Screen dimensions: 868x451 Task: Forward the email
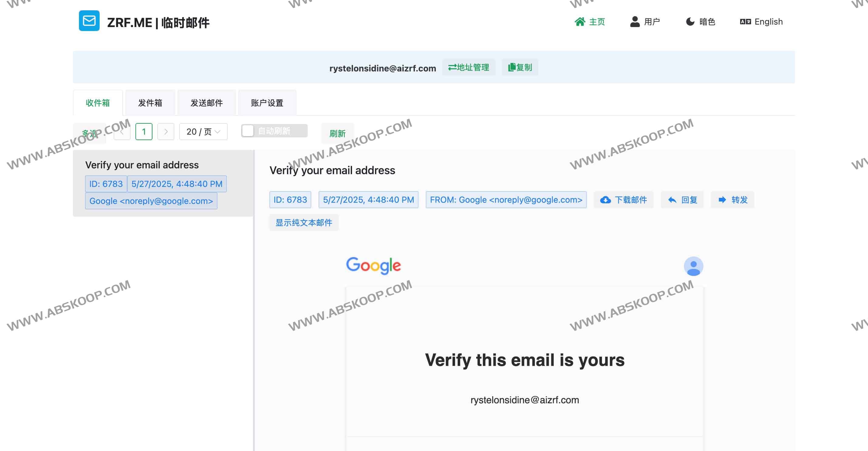click(732, 200)
